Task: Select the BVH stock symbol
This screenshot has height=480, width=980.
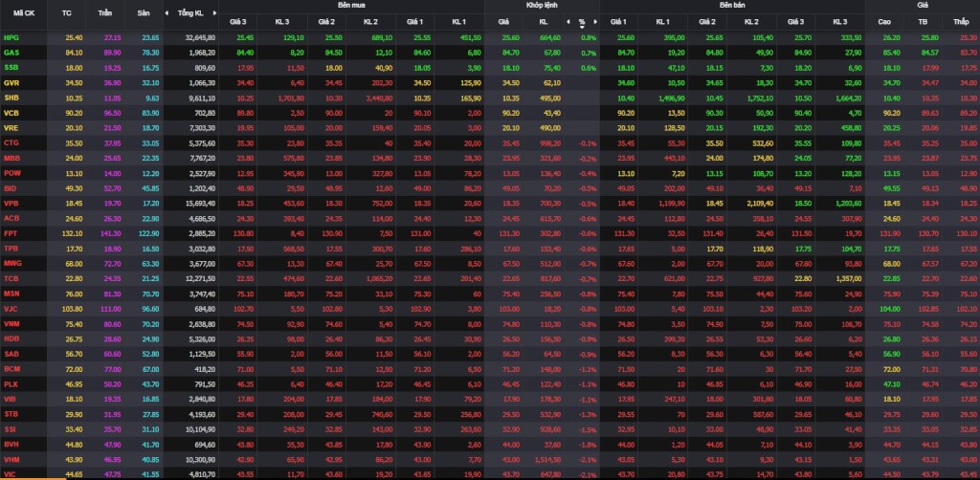Action: [11, 444]
